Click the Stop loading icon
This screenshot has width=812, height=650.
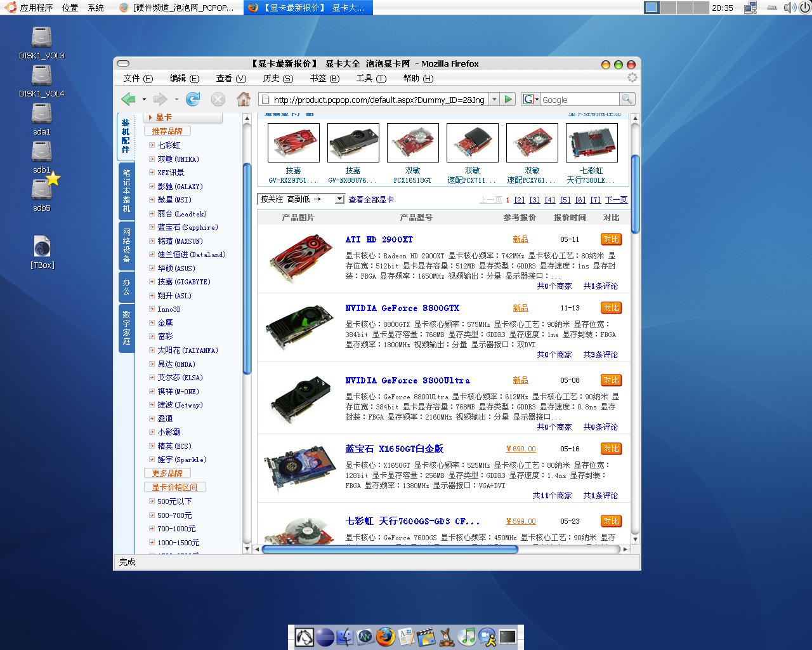pos(218,99)
